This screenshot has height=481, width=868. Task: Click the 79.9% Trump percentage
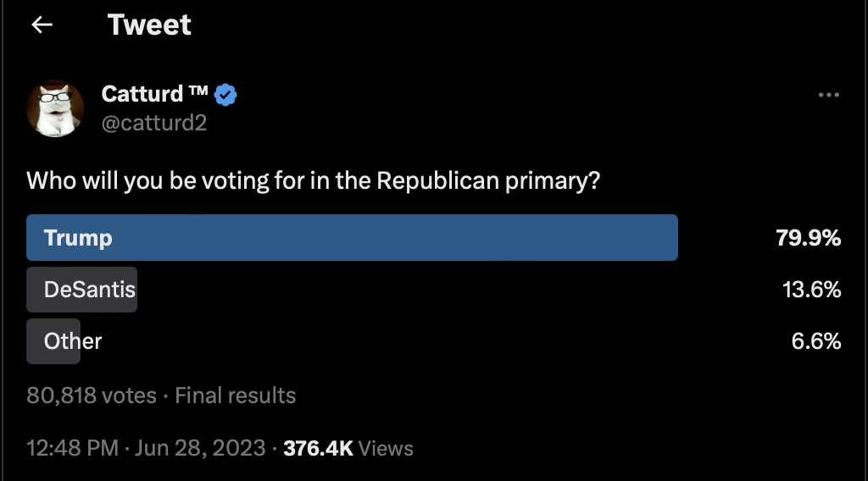808,238
